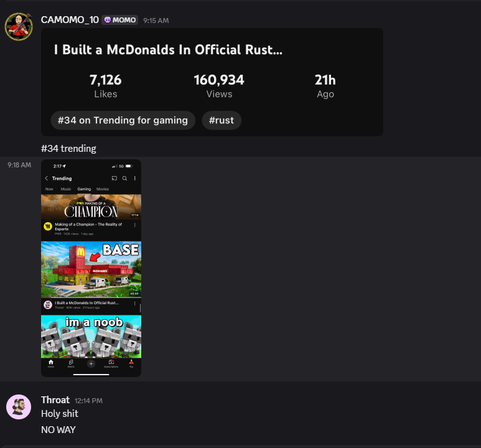Viewport: 481px width, 448px height.
Task: Tap the Shorts icon in YouTube bottom bar
Action: pyautogui.click(x=71, y=363)
